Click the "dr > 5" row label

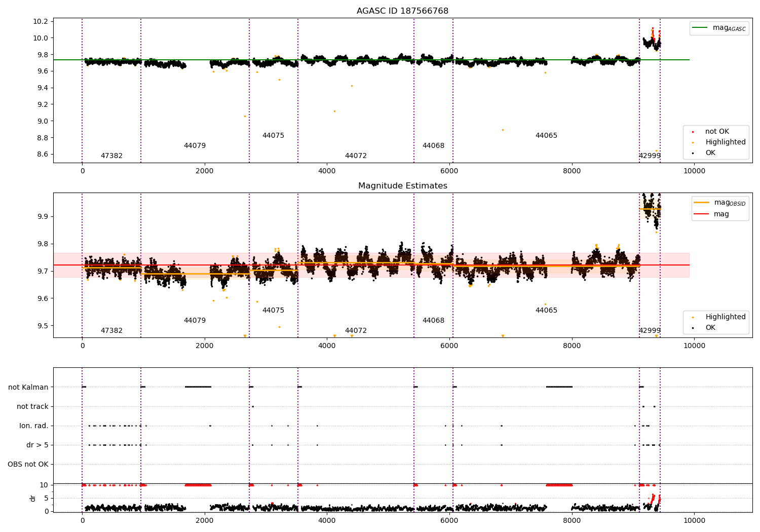click(x=37, y=445)
